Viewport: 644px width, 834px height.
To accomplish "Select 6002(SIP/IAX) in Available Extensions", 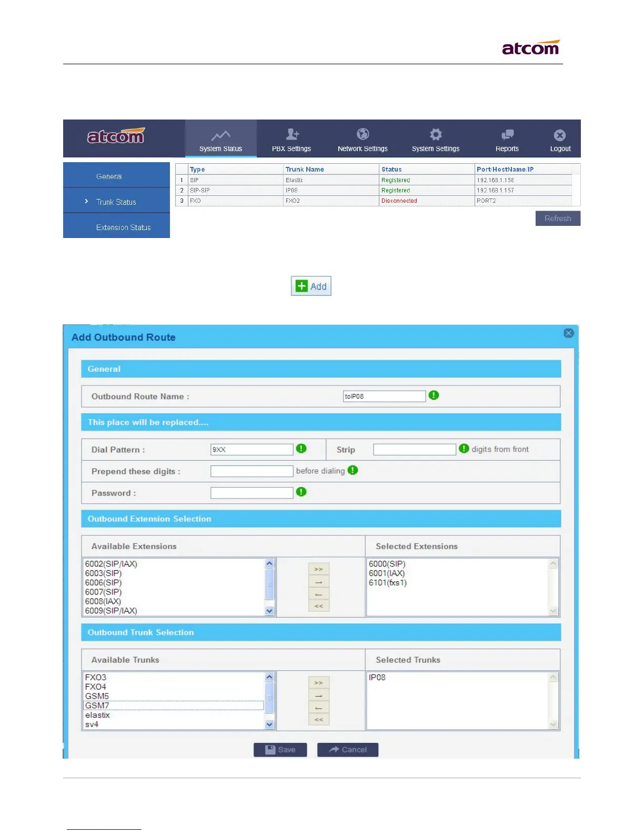I will click(111, 564).
